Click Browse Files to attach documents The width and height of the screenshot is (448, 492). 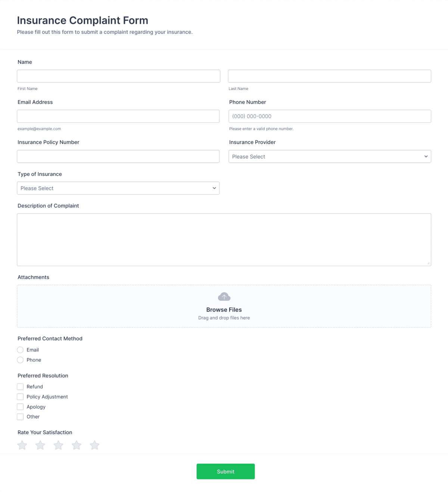(224, 309)
